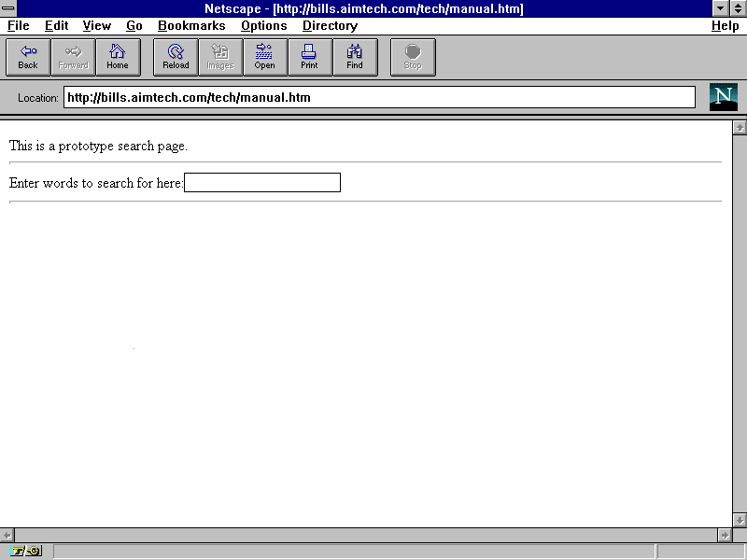Screen dimensions: 747x560
Task: Click the Back toolbar button
Action: tap(28, 57)
